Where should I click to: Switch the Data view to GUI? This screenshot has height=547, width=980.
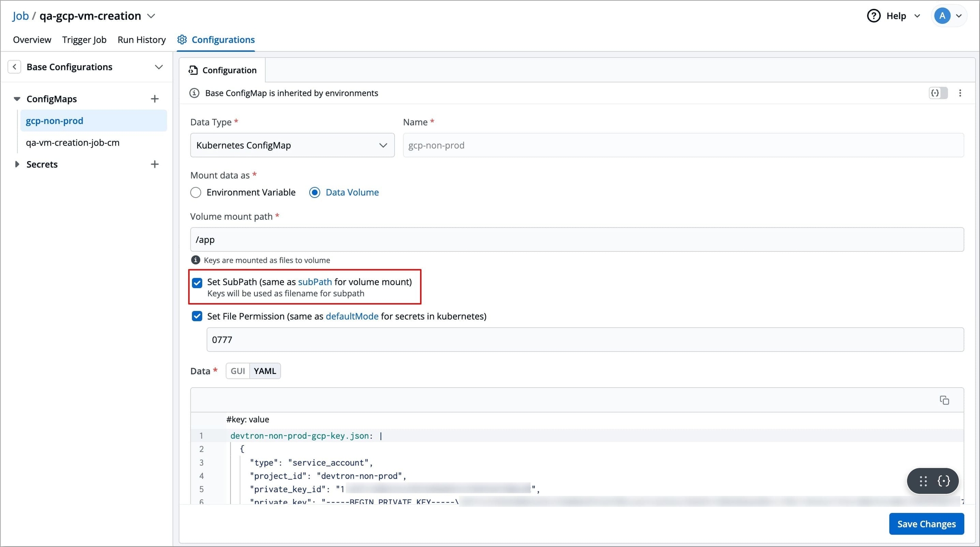237,371
